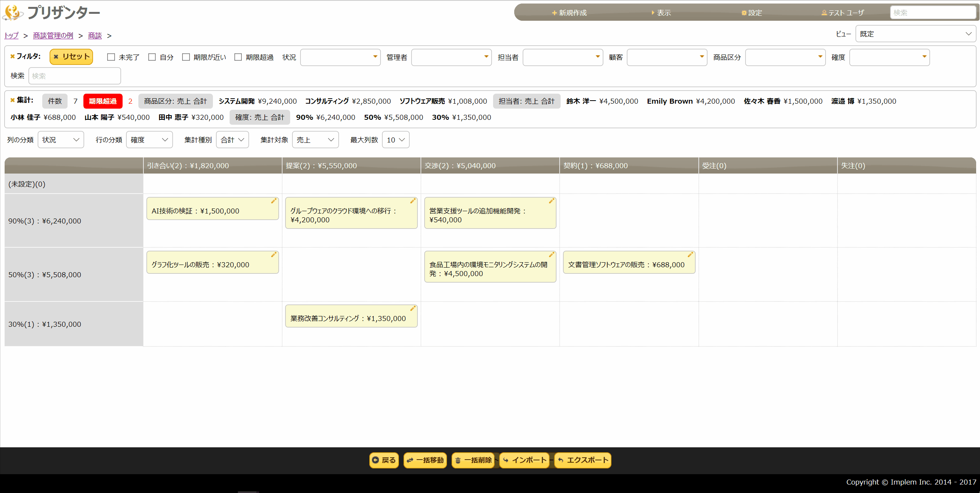Collapse the フィルタ section with its x icon
Viewport: 980px width, 493px height.
click(12, 56)
